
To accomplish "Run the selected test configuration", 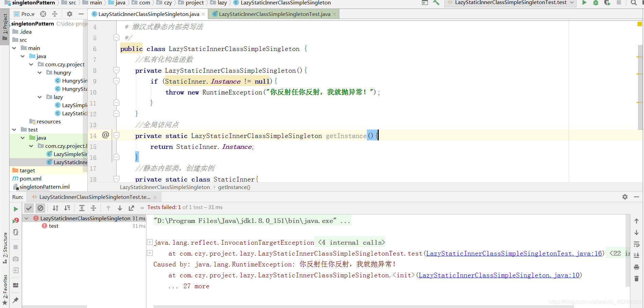I will pyautogui.click(x=584, y=3).
